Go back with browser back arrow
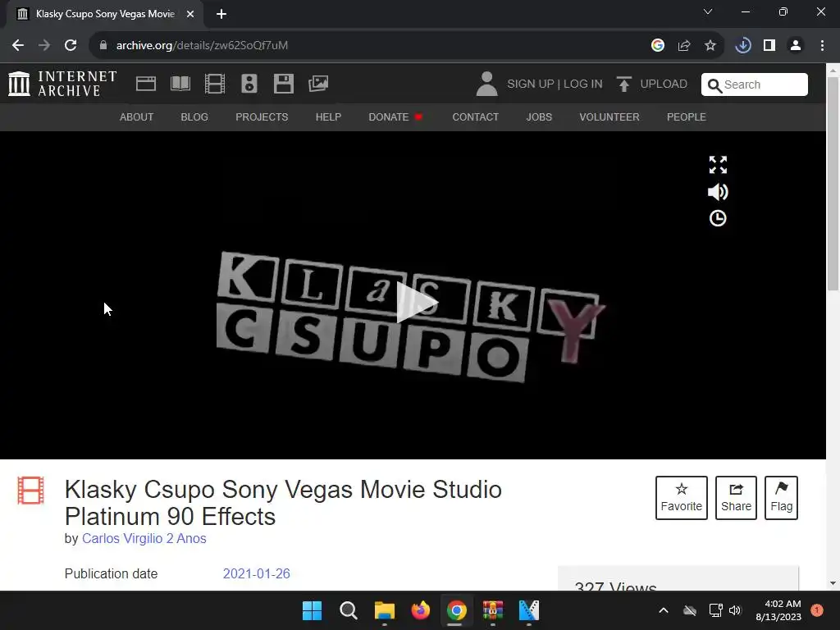 18,46
